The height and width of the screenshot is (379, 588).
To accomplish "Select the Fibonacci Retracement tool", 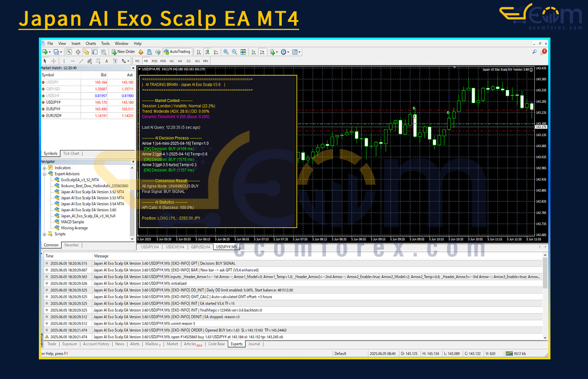I will click(x=98, y=61).
